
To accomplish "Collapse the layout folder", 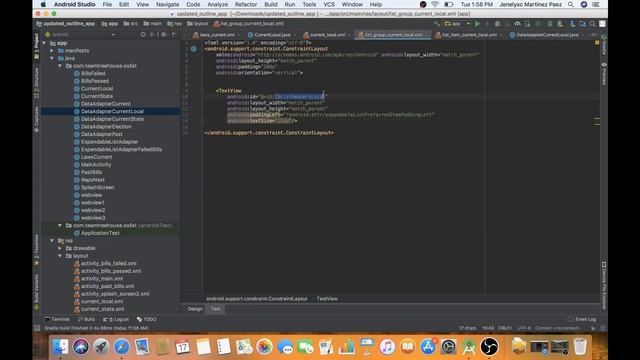I will (60, 256).
